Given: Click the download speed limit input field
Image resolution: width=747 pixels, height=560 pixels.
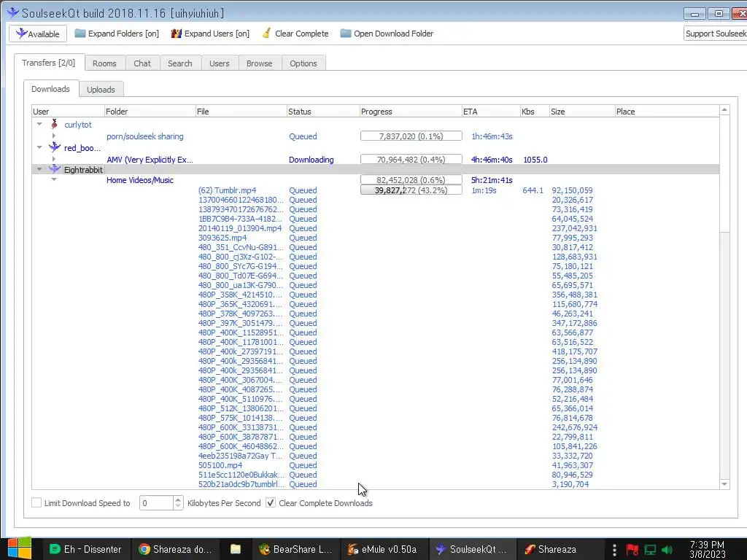Looking at the screenshot, I should pyautogui.click(x=156, y=503).
